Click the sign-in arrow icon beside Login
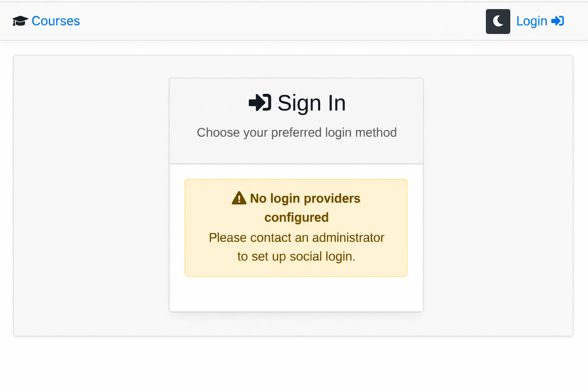The width and height of the screenshot is (588, 392). point(558,21)
